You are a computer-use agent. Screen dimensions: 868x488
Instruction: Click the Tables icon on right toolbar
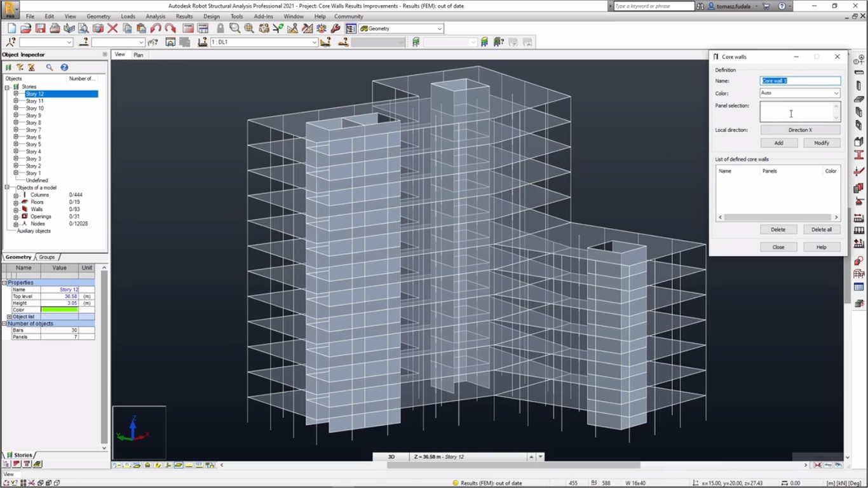pos(859,288)
